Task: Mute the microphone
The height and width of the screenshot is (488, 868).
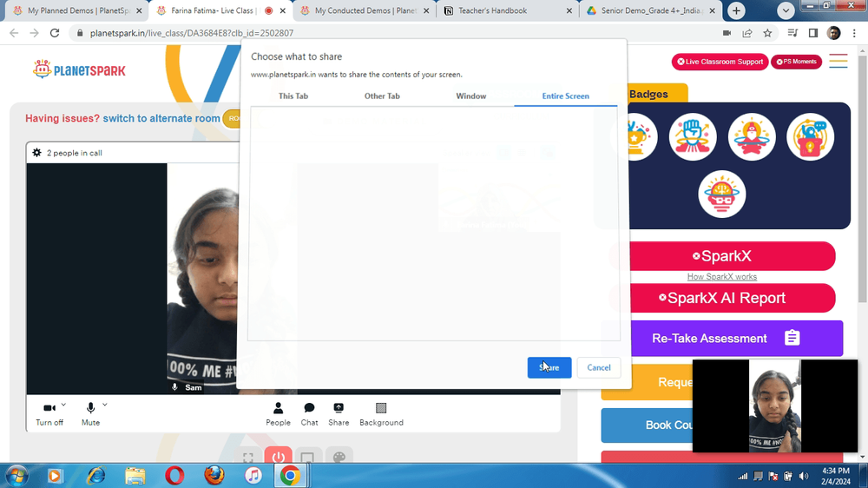Action: [x=91, y=414]
